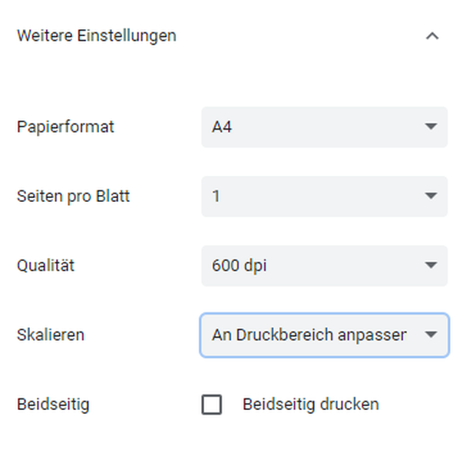Viewport: 476px width, 456px height.
Task: Click the Skalieren label
Action: [51, 335]
